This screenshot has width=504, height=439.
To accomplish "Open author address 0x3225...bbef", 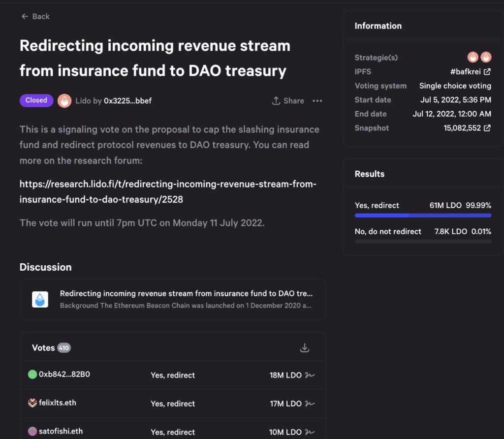I will [127, 101].
